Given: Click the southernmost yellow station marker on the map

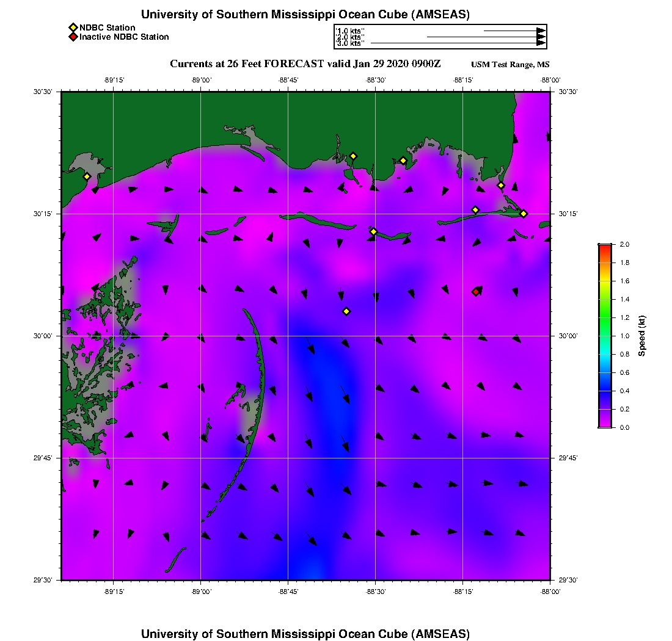Looking at the screenshot, I should click(x=346, y=311).
